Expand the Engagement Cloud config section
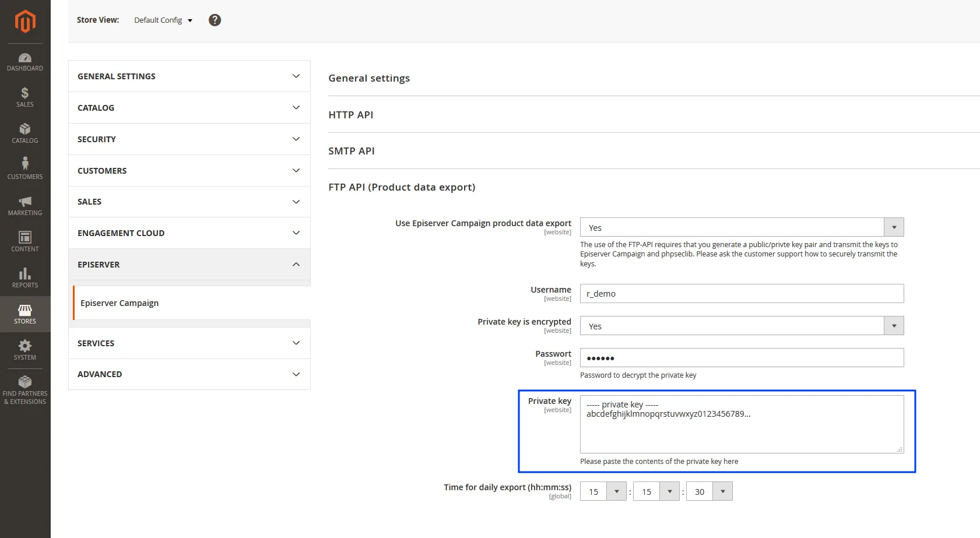The image size is (980, 538). point(189,233)
